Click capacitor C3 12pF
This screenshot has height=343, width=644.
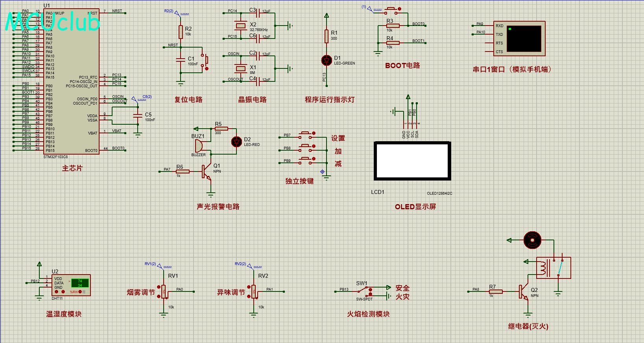pyautogui.click(x=258, y=14)
